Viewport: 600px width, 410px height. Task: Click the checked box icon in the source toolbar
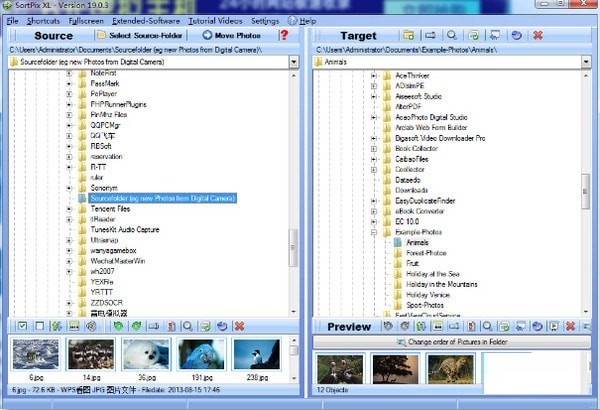pyautogui.click(x=22, y=326)
